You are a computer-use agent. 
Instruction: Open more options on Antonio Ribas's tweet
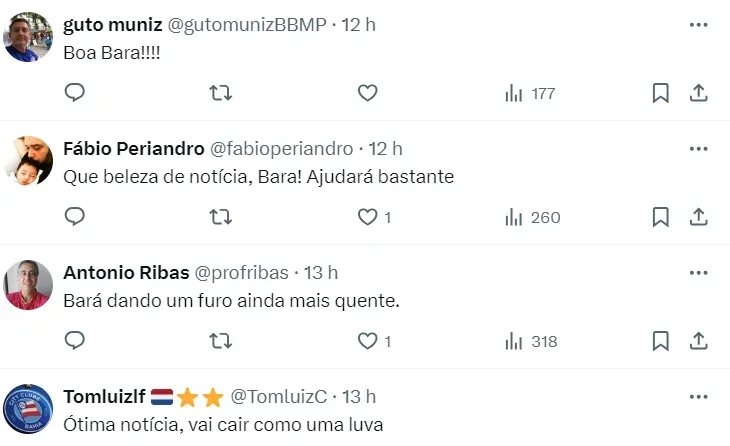pos(699,272)
